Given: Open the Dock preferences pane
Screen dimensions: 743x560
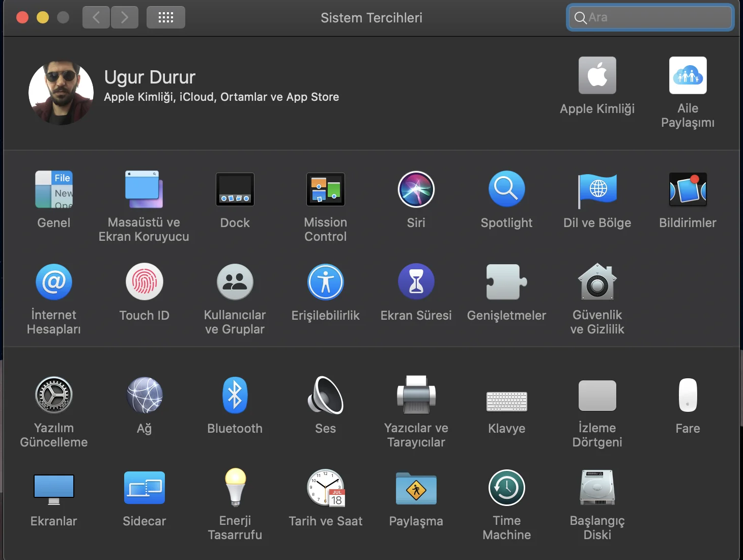Looking at the screenshot, I should coord(235,190).
